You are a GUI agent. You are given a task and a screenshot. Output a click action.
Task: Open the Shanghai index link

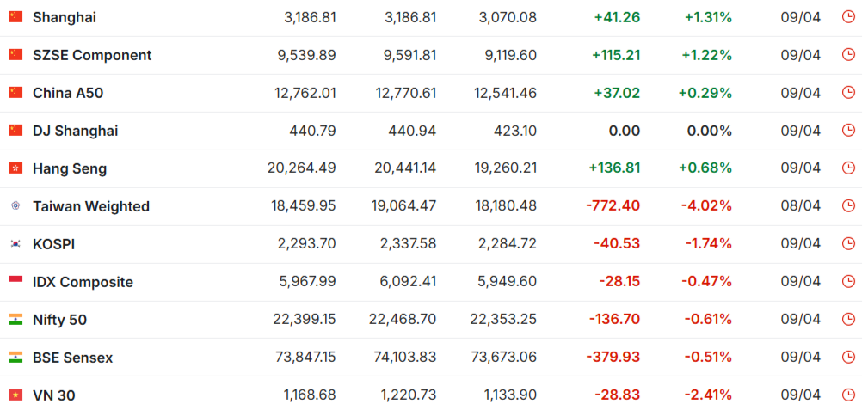point(65,17)
